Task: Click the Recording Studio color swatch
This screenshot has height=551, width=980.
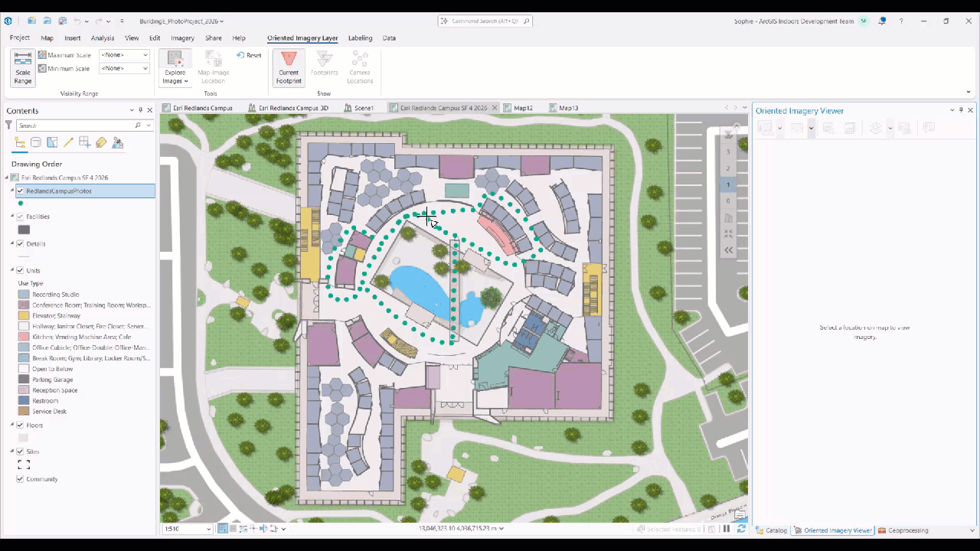Action: point(24,295)
